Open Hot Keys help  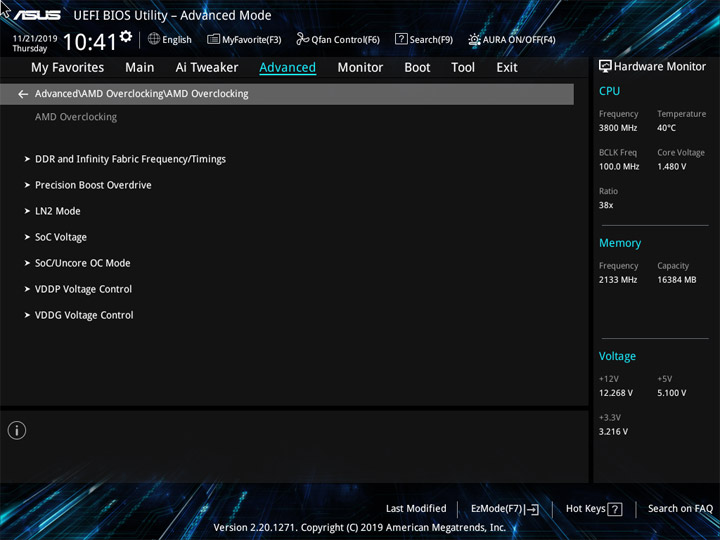pos(585,509)
